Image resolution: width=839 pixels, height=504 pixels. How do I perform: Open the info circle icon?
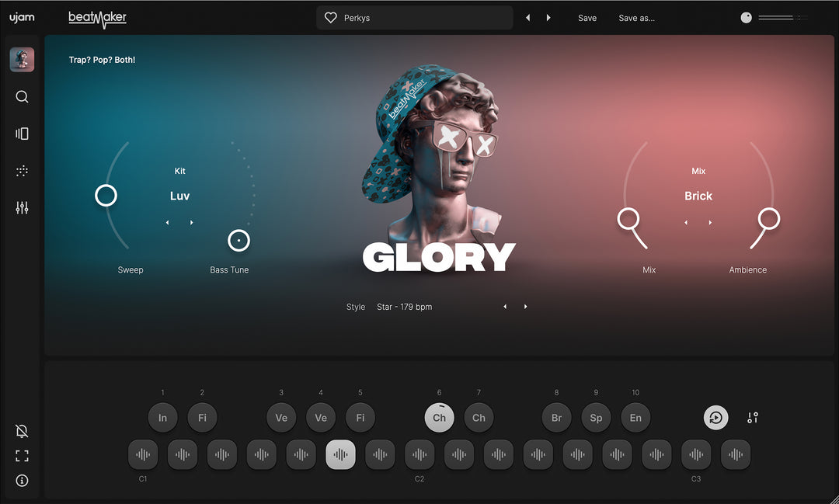[22, 481]
